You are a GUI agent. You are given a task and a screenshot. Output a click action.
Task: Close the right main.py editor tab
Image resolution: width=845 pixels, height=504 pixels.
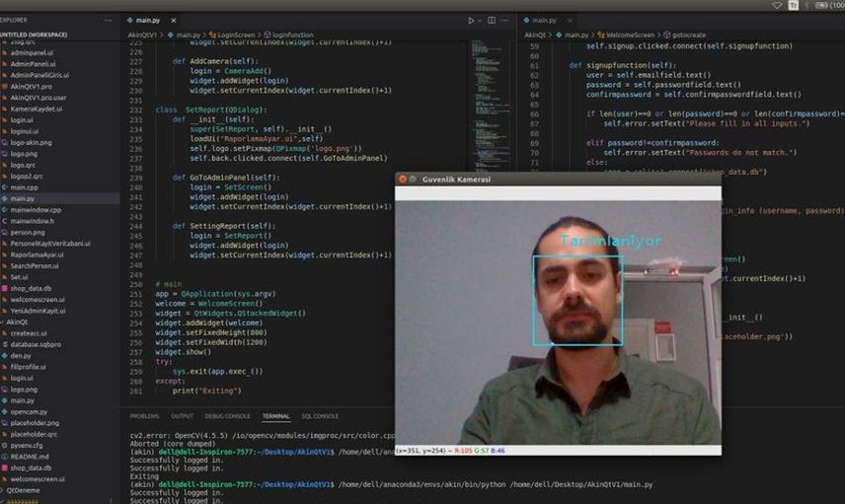(x=570, y=21)
